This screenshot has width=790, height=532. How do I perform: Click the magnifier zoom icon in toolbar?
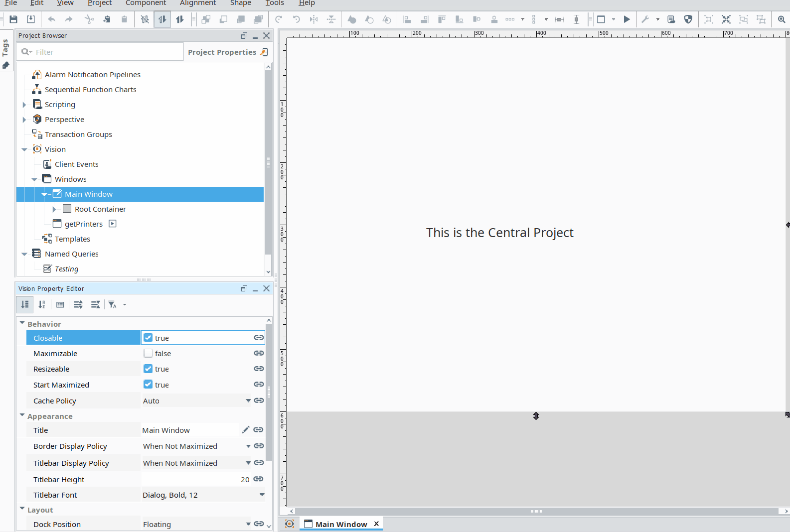(x=781, y=19)
